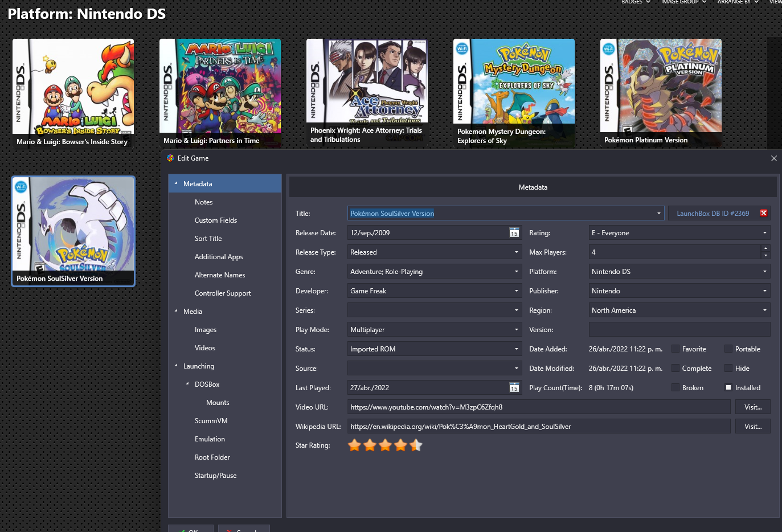Open the Notes page
The image size is (782, 532).
[x=203, y=202]
